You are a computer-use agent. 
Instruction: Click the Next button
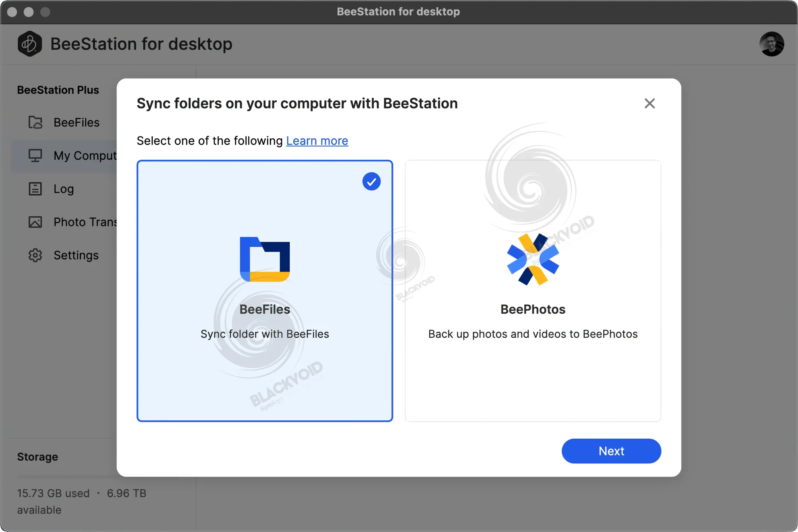click(x=611, y=451)
